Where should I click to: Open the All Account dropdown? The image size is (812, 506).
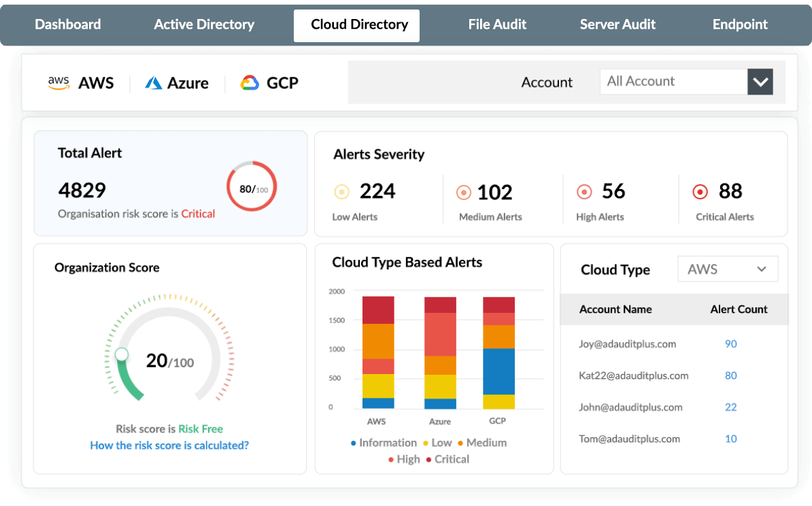click(x=673, y=81)
